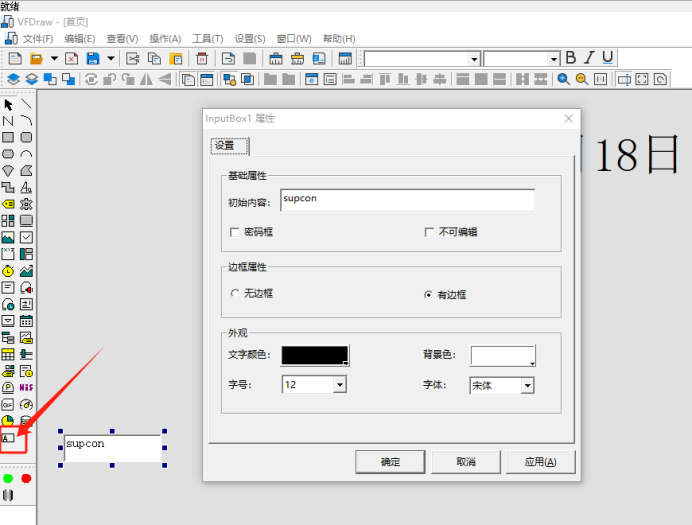Click the Zoom out magnifier icon
The width and height of the screenshot is (692, 525).
coord(582,79)
